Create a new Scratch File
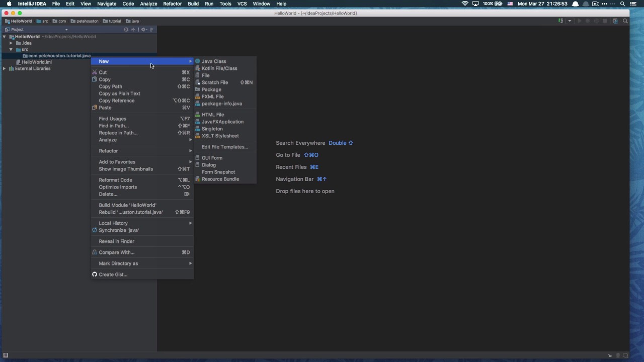644x362 pixels. (225, 82)
